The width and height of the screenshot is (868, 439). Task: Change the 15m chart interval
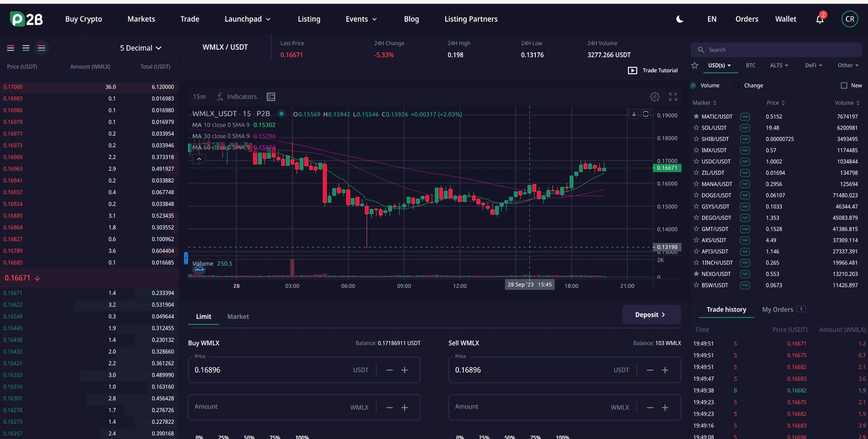click(x=199, y=97)
